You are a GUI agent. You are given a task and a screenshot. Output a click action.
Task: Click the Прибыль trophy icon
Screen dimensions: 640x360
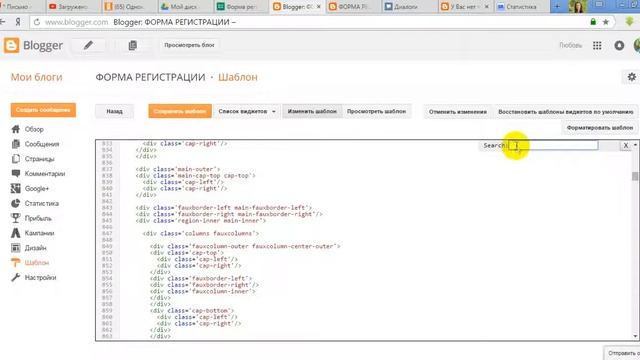[x=16, y=218]
